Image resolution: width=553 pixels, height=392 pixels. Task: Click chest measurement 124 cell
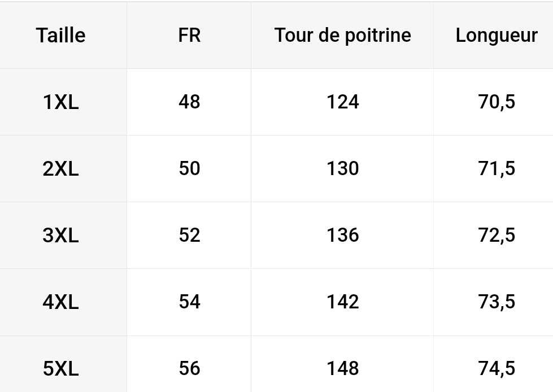click(x=342, y=102)
